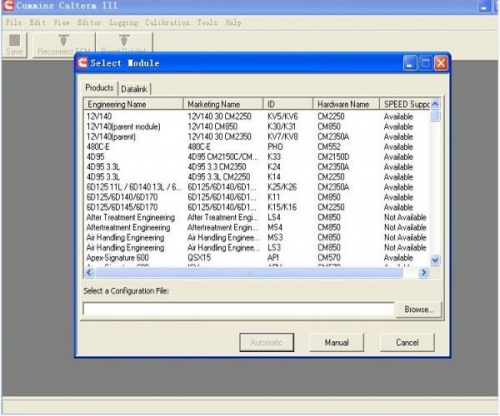Screen dimensions: 500x416
Task: Select the 480C-E engineering name row
Action: click(x=257, y=147)
